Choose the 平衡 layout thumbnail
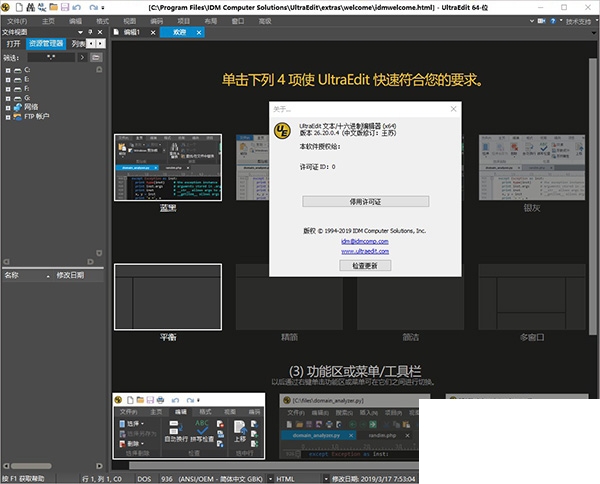The image size is (600, 484). point(168,297)
